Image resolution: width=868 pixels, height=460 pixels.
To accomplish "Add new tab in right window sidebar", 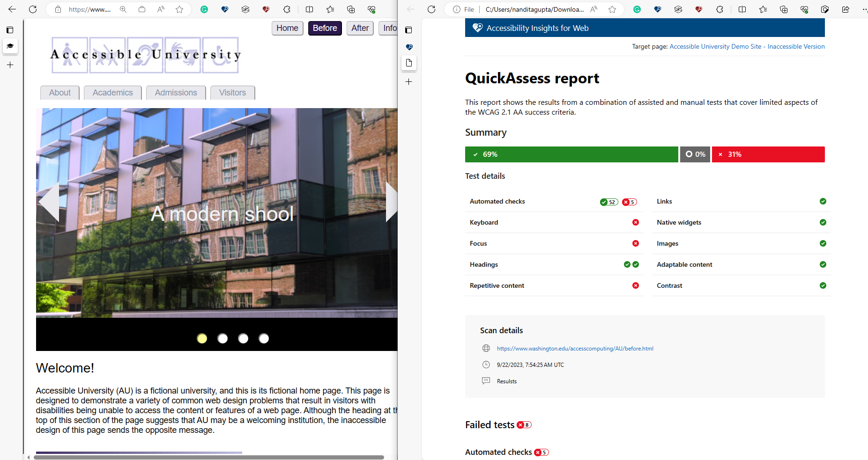I will (x=408, y=82).
